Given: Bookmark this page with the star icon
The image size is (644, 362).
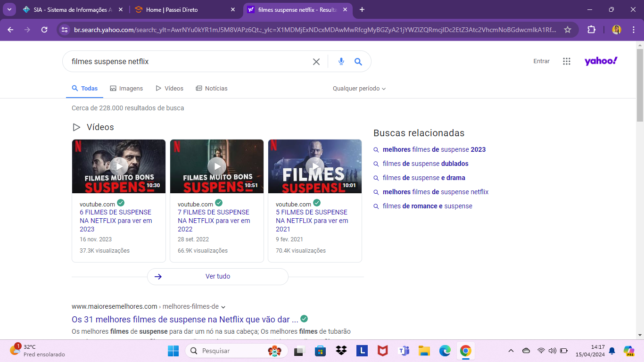Looking at the screenshot, I should pos(568,30).
